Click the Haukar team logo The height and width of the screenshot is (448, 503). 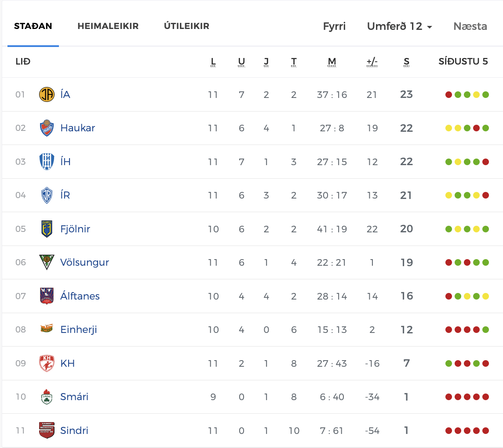coord(47,128)
